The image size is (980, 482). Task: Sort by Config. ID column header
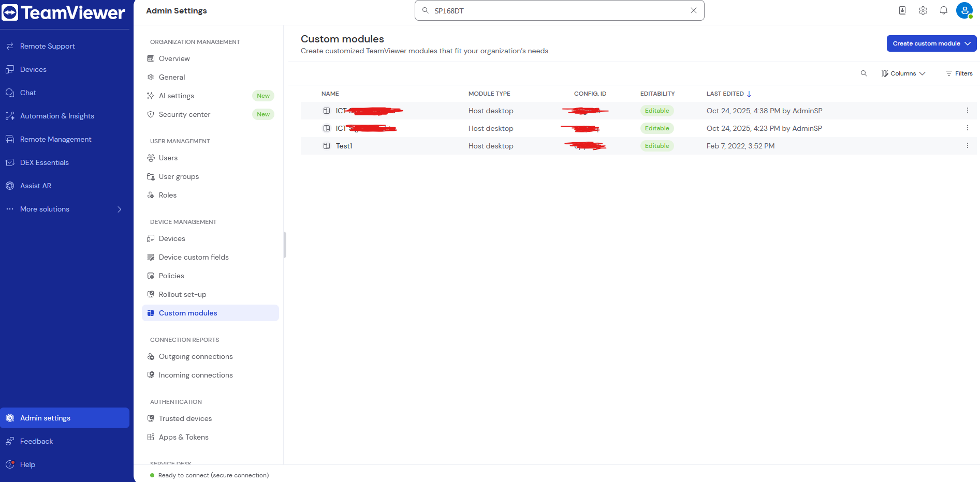click(590, 94)
